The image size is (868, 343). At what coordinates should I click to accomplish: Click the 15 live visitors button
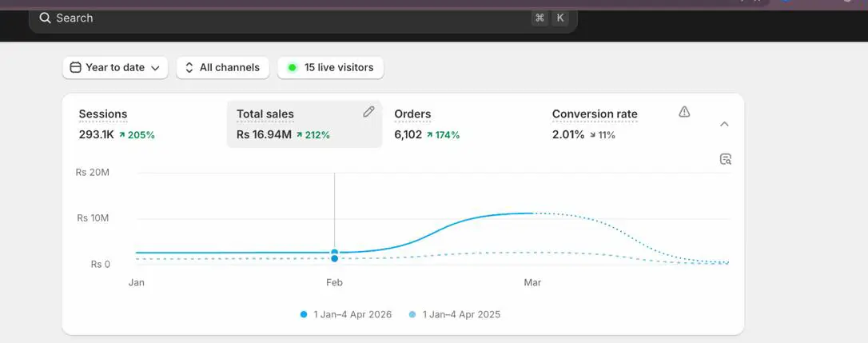(330, 68)
